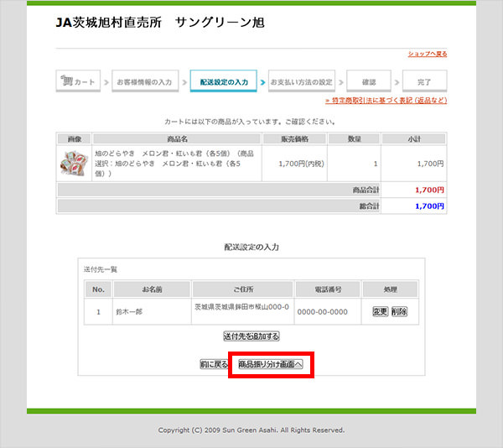Open the 特定商取引法に基づく表記 link
Image resolution: width=503 pixels, height=448 pixels.
pyautogui.click(x=387, y=101)
